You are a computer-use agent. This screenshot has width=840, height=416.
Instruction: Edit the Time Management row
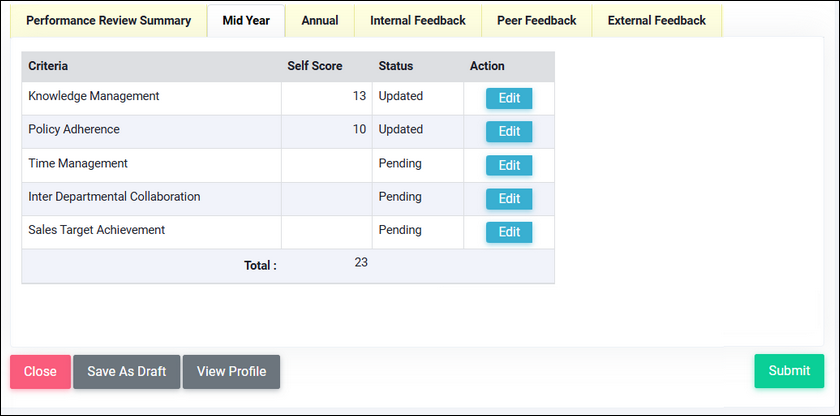509,165
